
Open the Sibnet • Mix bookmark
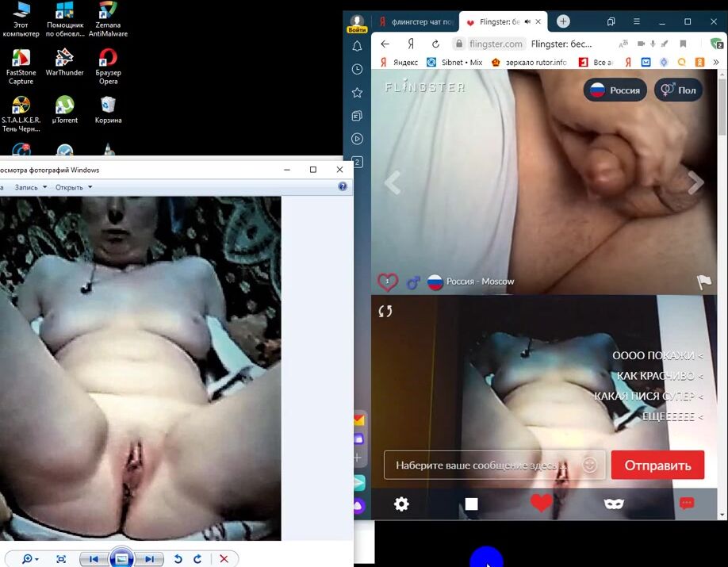pyautogui.click(x=455, y=62)
